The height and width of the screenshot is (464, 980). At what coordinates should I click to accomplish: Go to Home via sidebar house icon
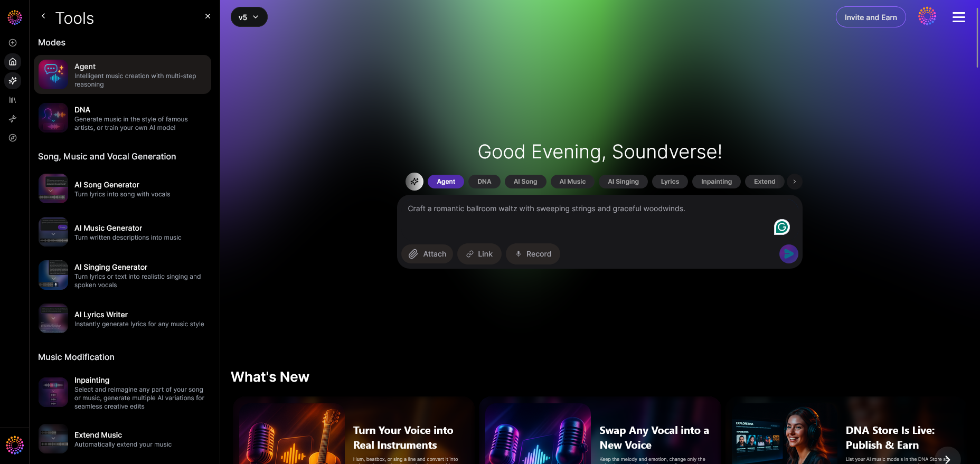pos(13,62)
